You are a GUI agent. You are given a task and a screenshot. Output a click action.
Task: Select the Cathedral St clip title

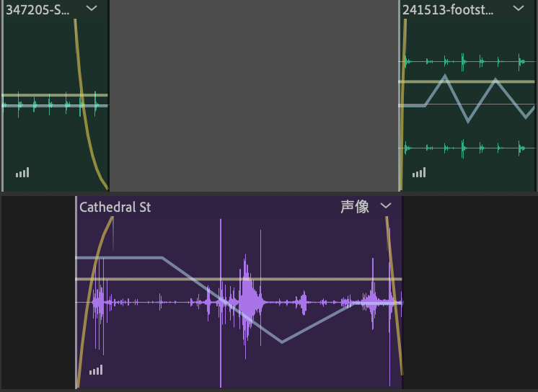pyautogui.click(x=115, y=208)
